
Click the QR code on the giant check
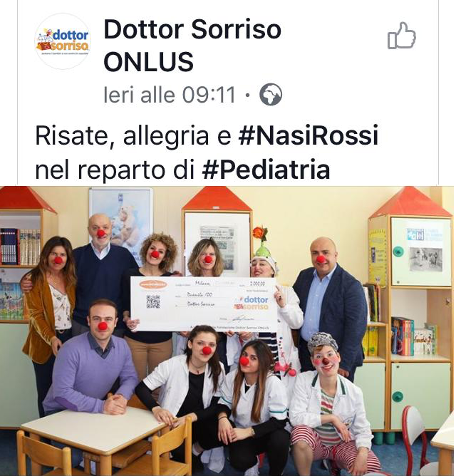point(153,301)
